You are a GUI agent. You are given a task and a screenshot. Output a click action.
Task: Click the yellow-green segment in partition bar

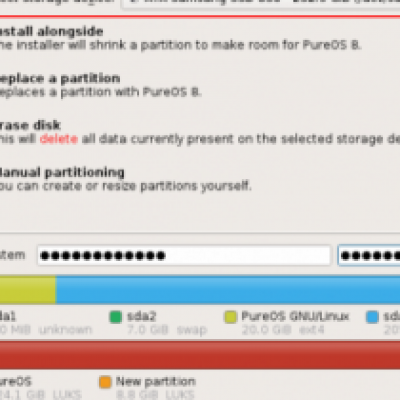click(x=28, y=289)
